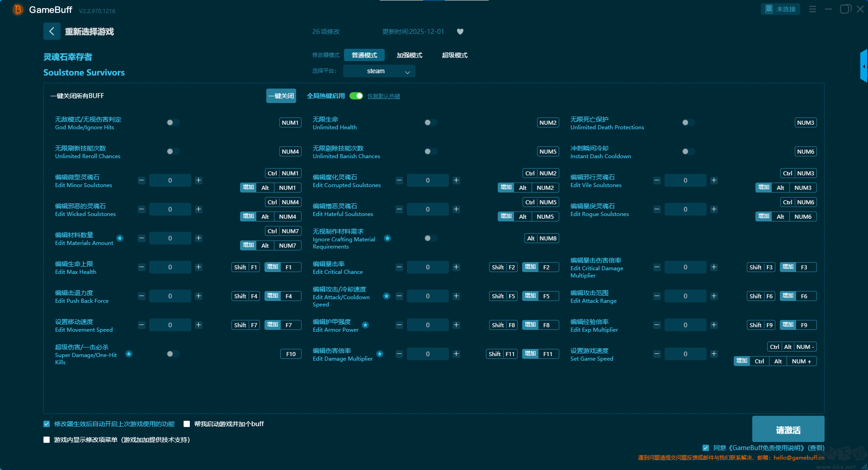
Task: Toggle God Mode/Ignore Hits switch
Action: 173,122
